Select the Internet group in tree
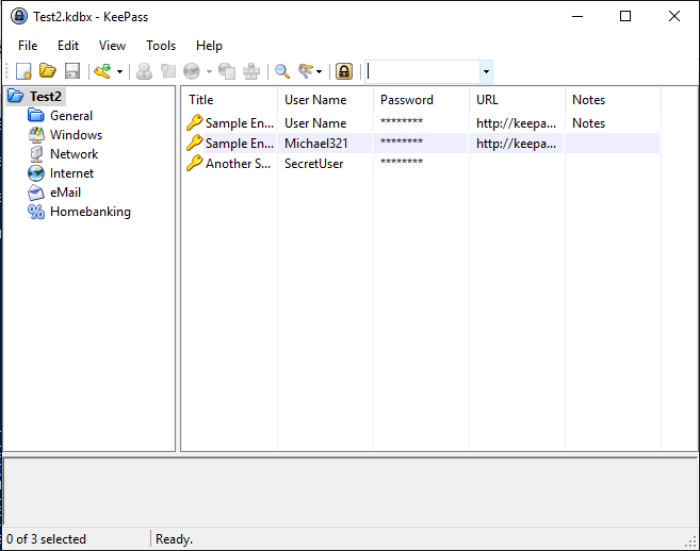Image resolution: width=700 pixels, height=551 pixels. point(72,174)
